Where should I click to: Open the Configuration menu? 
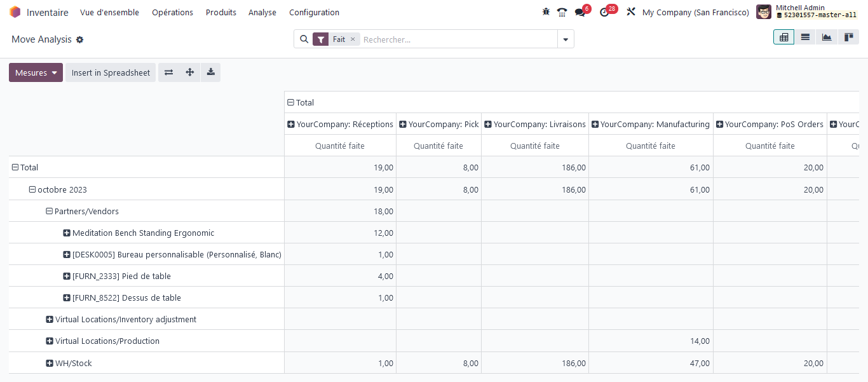coord(314,12)
